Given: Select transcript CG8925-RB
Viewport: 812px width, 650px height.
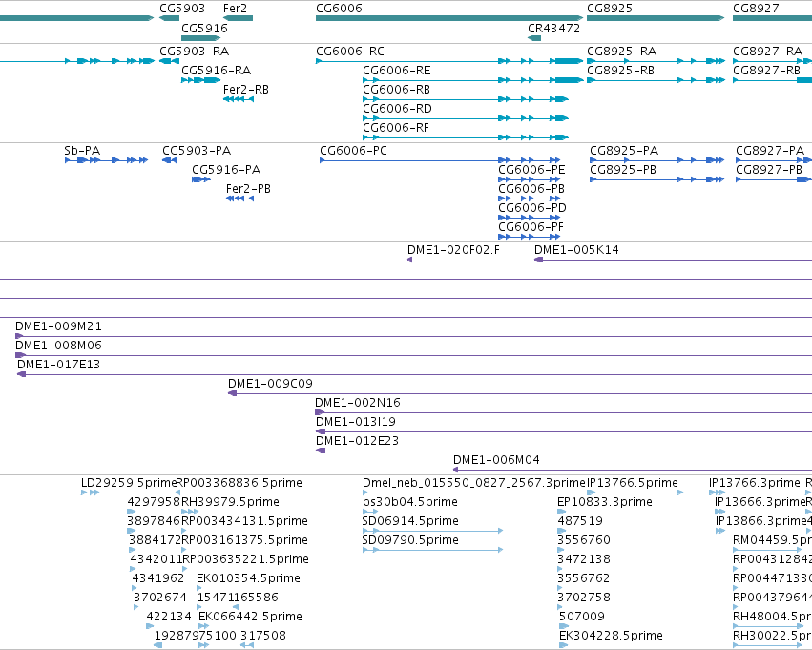Looking at the screenshot, I should tap(620, 71).
